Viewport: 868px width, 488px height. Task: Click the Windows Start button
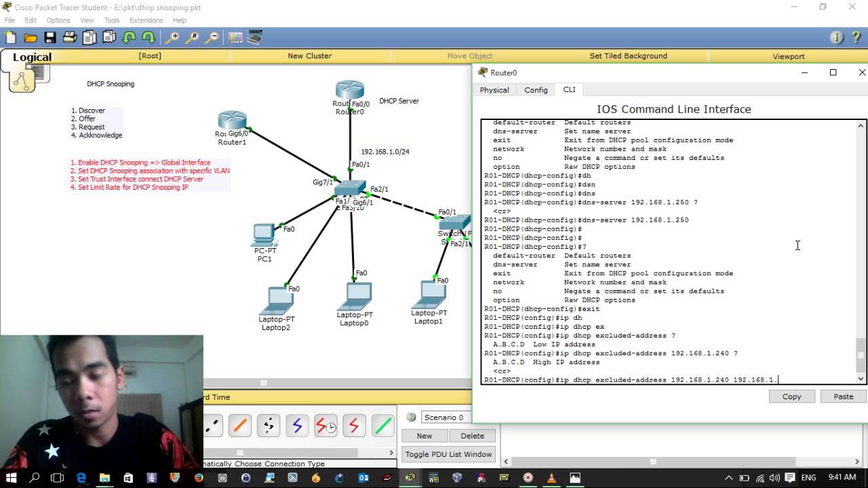[x=12, y=478]
